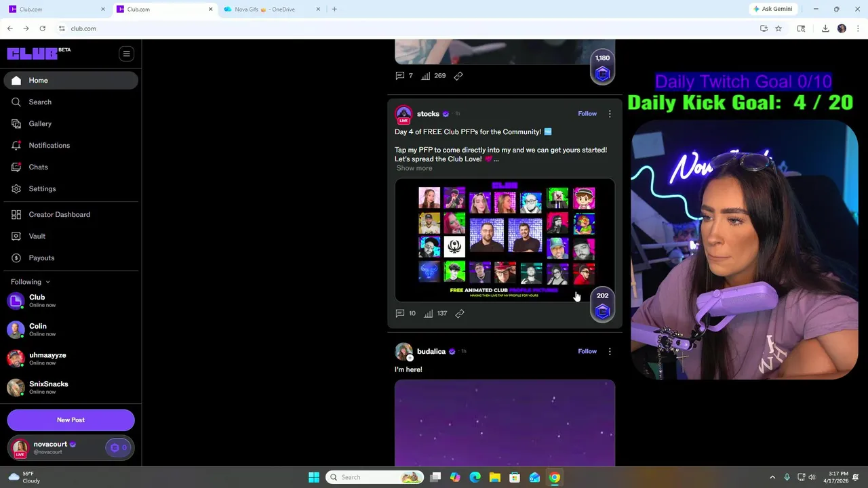Open Windows Start menu
The image size is (868, 488).
[x=313, y=477]
